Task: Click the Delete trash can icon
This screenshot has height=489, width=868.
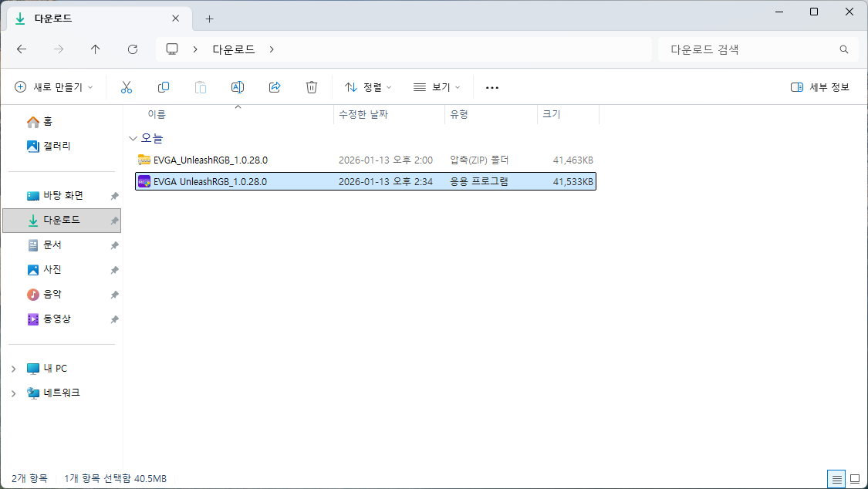Action: (x=312, y=87)
